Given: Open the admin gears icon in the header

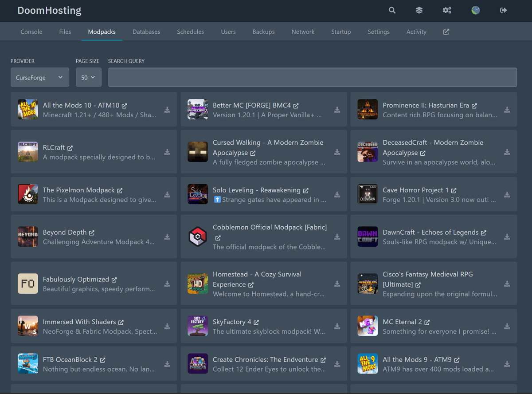Looking at the screenshot, I should pos(447,10).
